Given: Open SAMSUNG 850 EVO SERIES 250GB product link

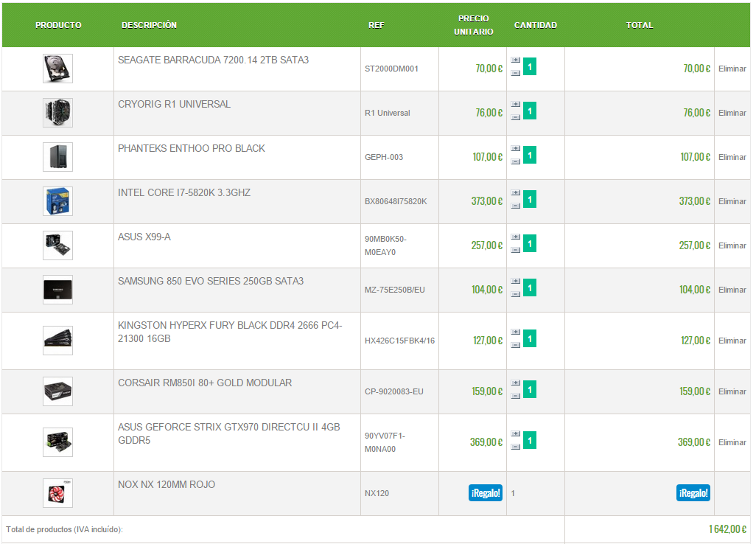Looking at the screenshot, I should pos(211,281).
